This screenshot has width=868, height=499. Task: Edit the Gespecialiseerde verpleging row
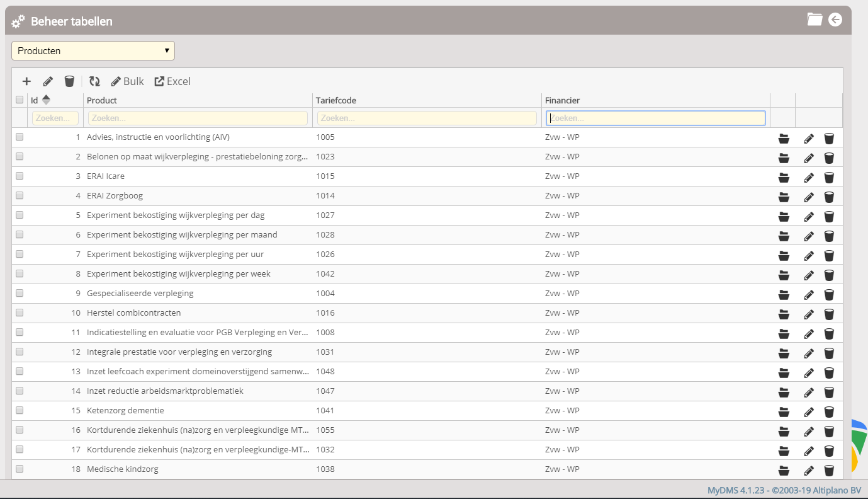pos(809,295)
